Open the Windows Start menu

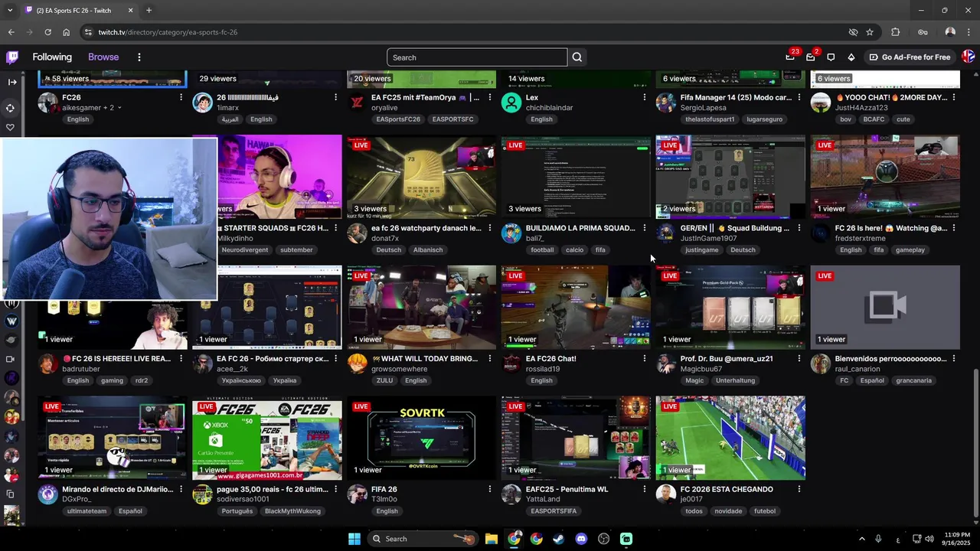354,539
